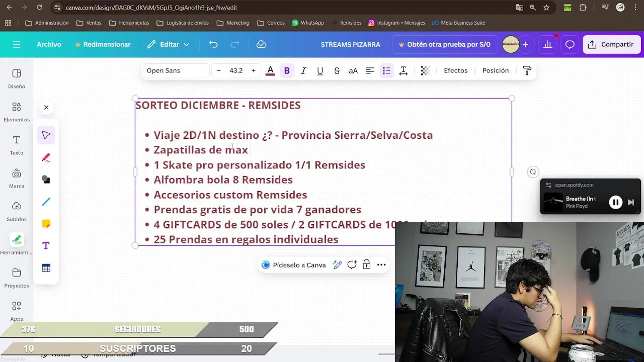Add collaborators with the plus icon
Image resolution: width=644 pixels, height=362 pixels.
525,44
